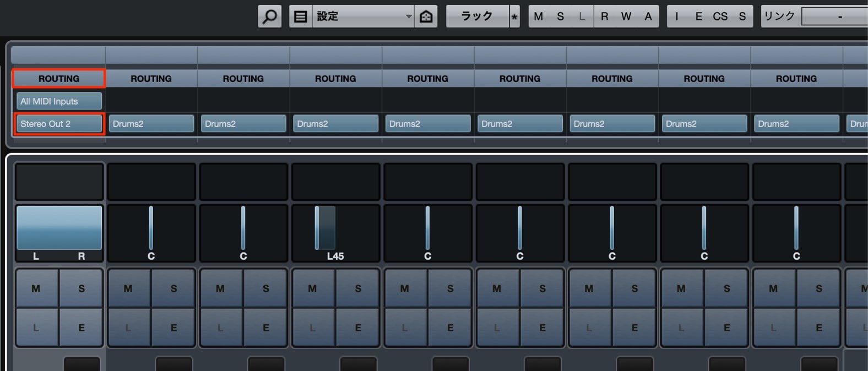This screenshot has height=371, width=868.
Task: Bypass inserts with the toolbar I button
Action: [677, 17]
